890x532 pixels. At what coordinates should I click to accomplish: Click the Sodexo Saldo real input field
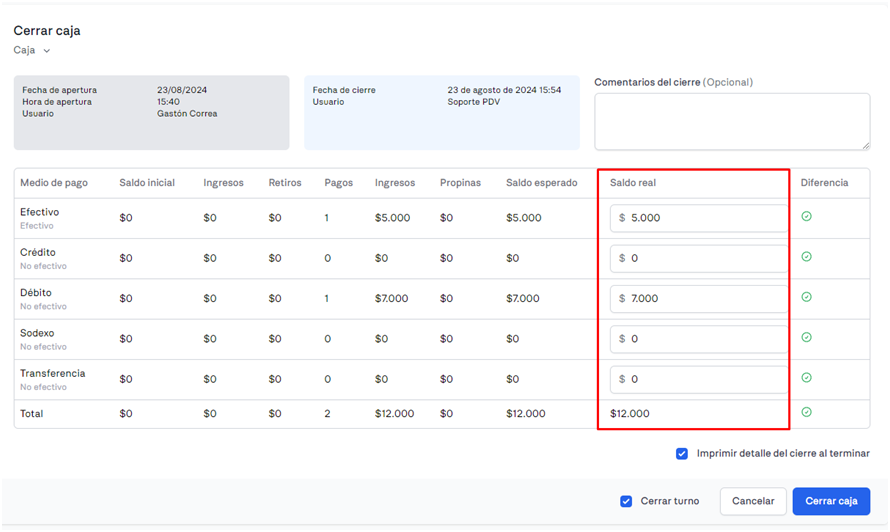(x=699, y=339)
